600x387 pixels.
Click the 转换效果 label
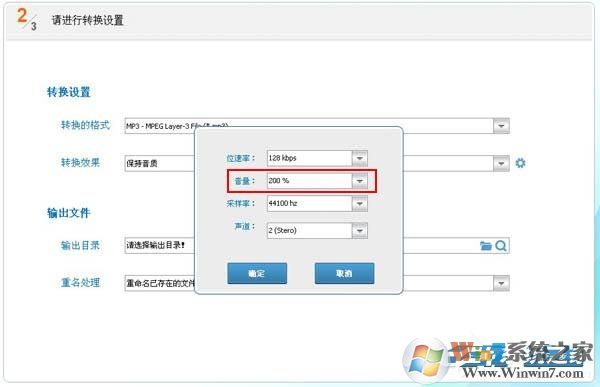click(x=80, y=162)
